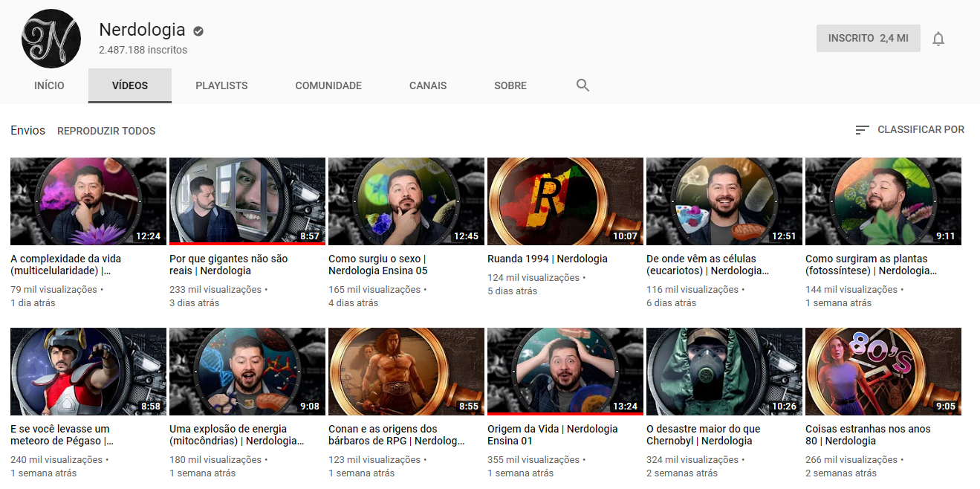Open thumbnail of Coisas estranhas nos anos 80
Screen dimensions: 980x489
pos(883,372)
